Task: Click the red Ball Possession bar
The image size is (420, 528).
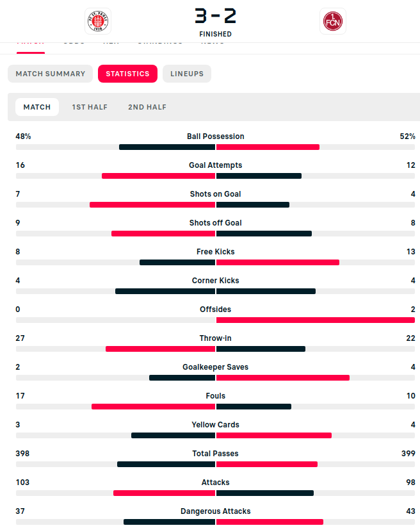Action: coord(268,147)
